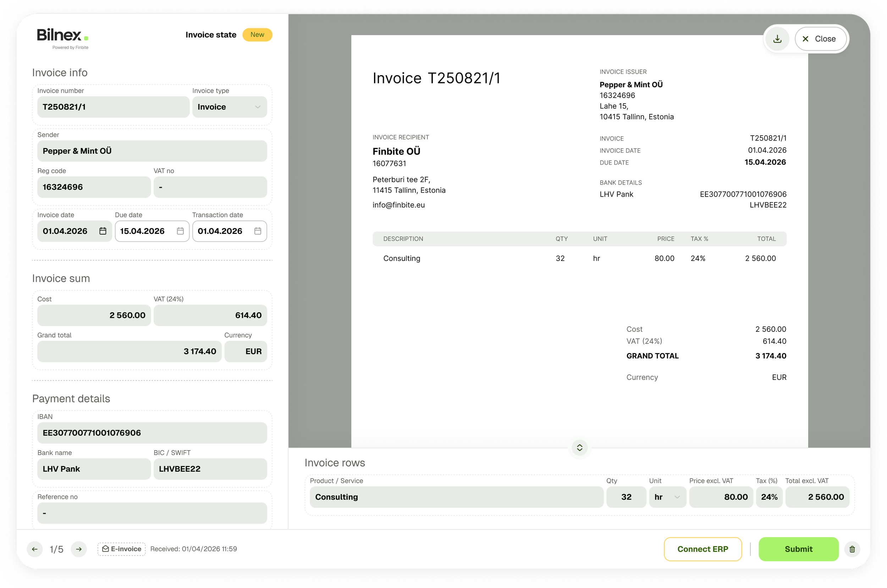Edit the VAT (24%) field 614.40
The width and height of the screenshot is (887, 588).
point(210,315)
